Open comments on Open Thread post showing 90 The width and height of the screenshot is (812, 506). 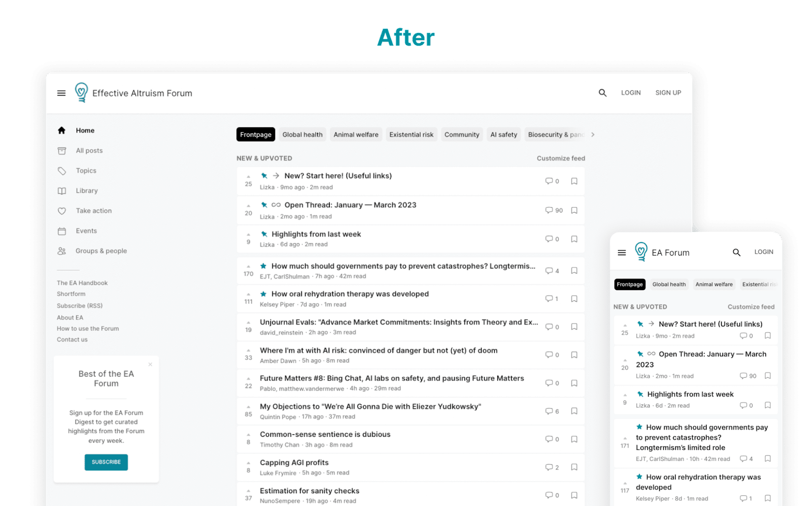554,210
